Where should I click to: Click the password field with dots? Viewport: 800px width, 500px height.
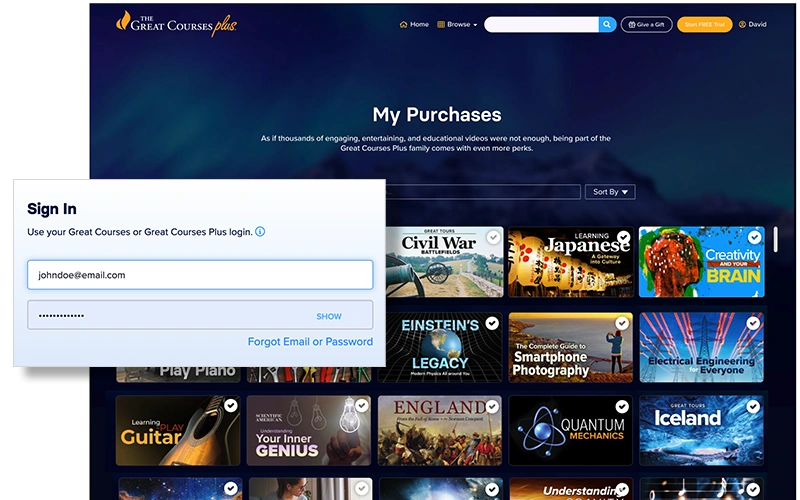(200, 315)
